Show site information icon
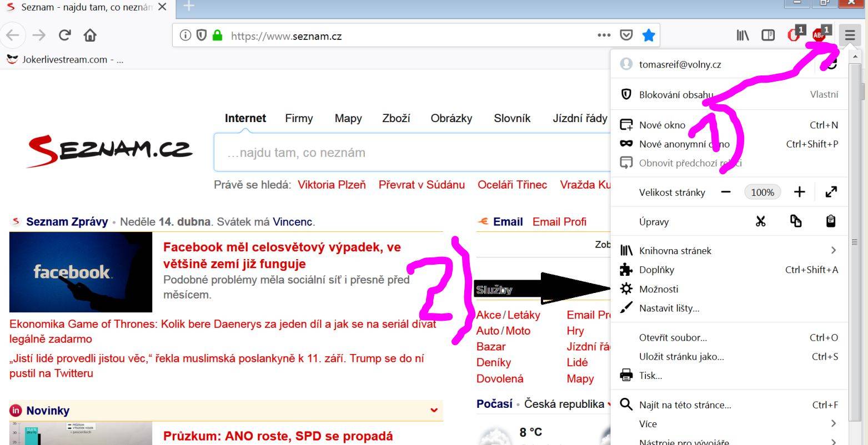Screen dimensions: 868x445 point(185,36)
